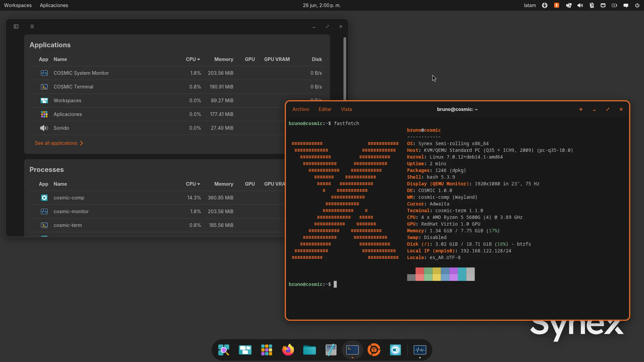Open the Vista menu in the terminal
Screen dimensions: 644x362
point(346,109)
